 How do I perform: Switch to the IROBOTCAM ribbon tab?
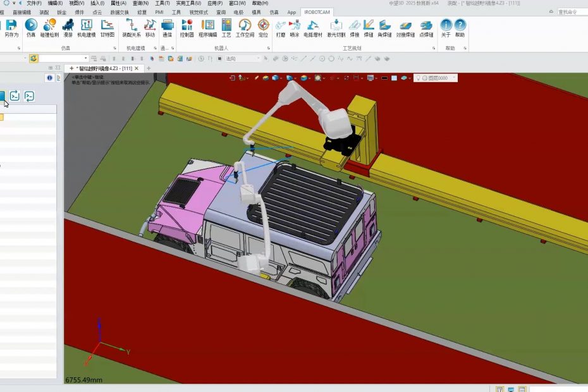[317, 12]
